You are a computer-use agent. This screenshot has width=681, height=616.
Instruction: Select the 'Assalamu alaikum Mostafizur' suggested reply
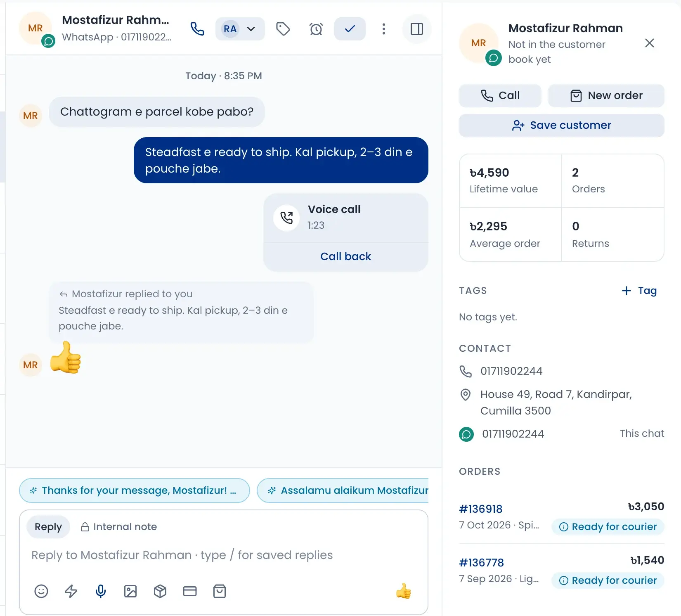point(343,490)
